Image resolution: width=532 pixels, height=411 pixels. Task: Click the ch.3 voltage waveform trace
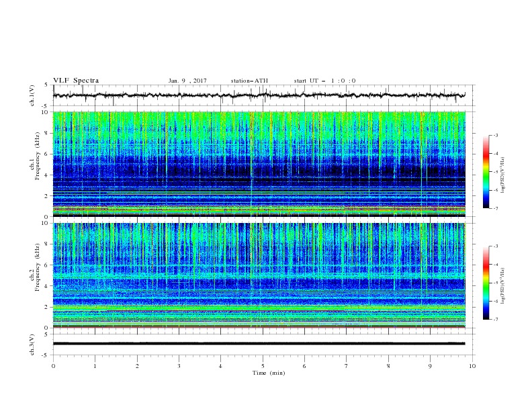coord(259,344)
